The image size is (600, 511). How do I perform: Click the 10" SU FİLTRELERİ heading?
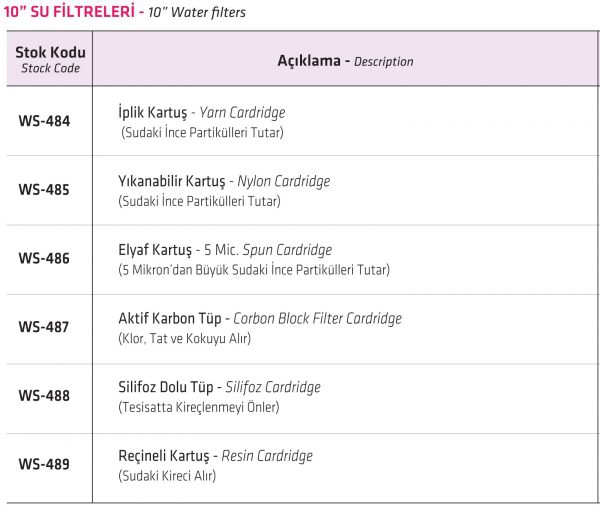(x=69, y=11)
